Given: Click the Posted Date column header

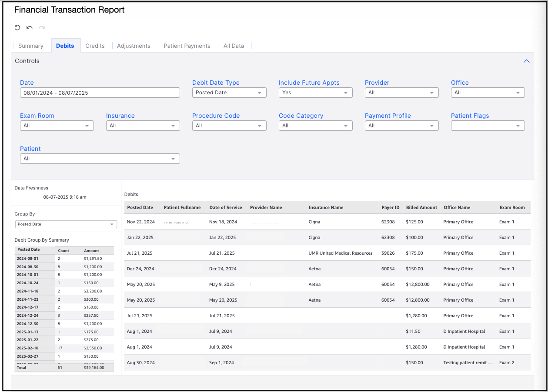Looking at the screenshot, I should (140, 208).
